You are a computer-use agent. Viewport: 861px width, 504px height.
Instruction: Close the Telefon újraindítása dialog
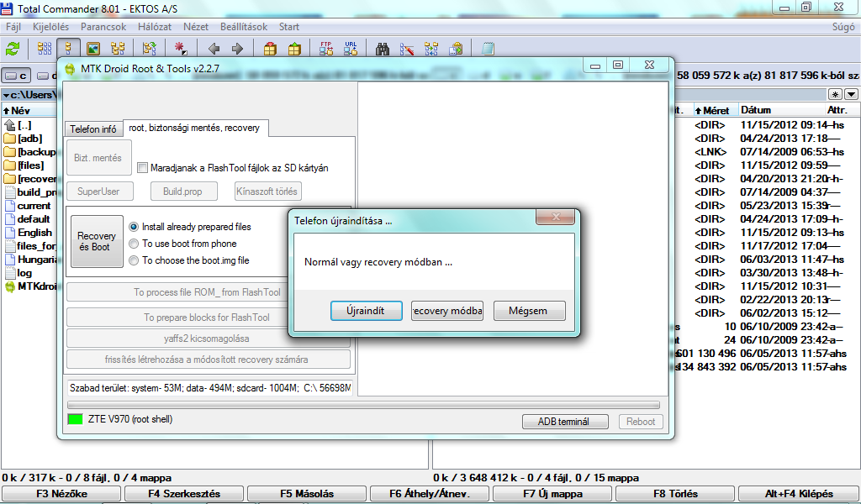pos(555,218)
